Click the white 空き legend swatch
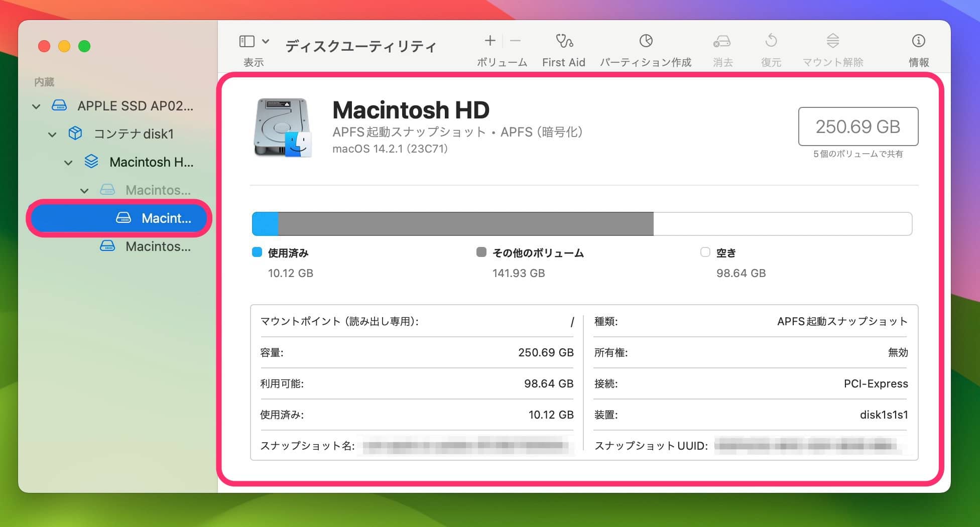Image resolution: width=980 pixels, height=527 pixels. coord(705,252)
